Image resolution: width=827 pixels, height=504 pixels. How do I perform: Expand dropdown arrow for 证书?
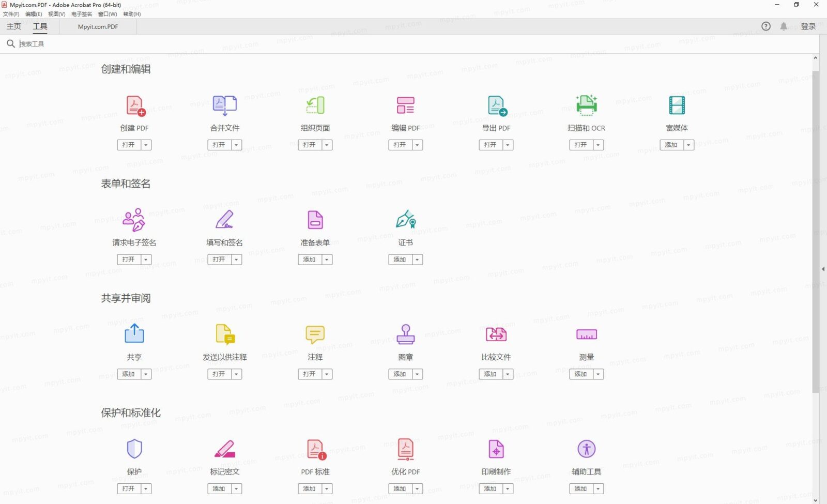pos(417,259)
